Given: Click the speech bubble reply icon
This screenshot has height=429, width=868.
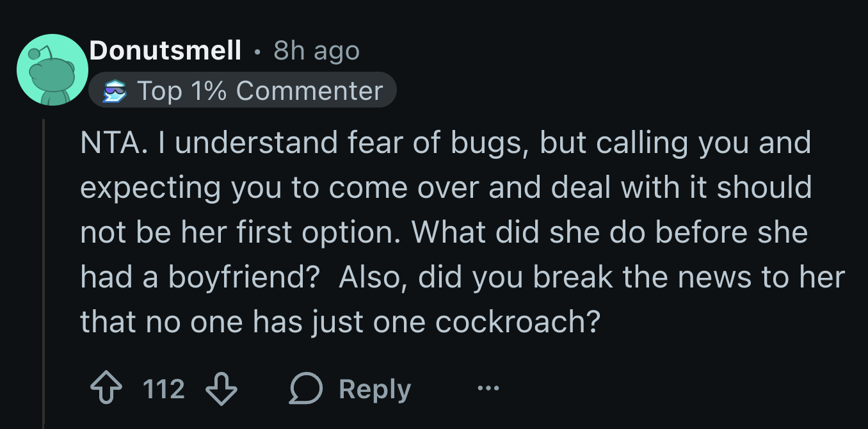Looking at the screenshot, I should (305, 390).
